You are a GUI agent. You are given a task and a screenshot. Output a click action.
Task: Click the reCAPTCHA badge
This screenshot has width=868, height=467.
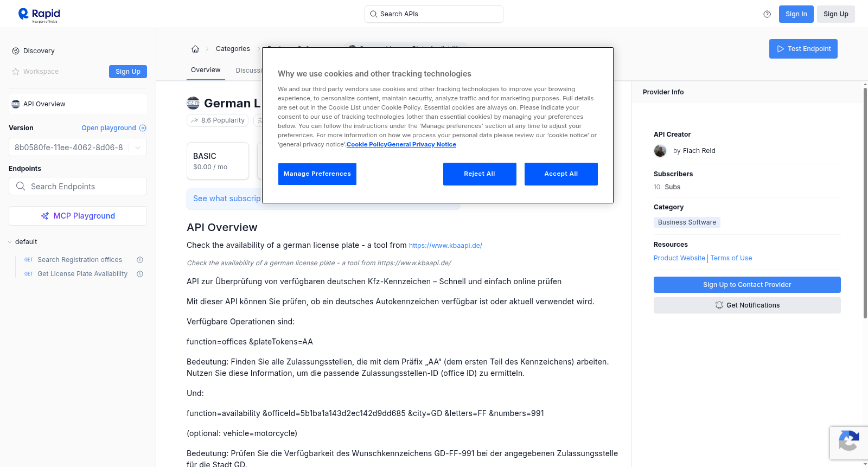click(x=848, y=443)
